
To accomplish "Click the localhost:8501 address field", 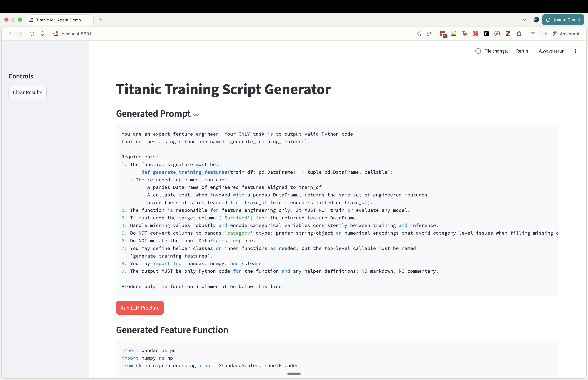I will [x=76, y=34].
